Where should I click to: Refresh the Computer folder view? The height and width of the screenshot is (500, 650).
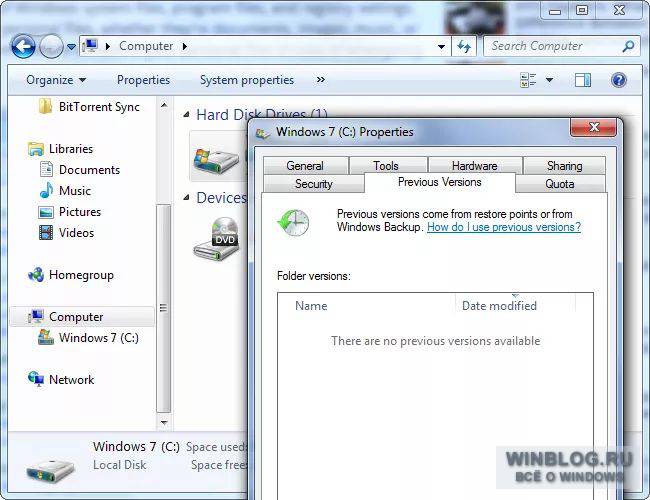click(464, 46)
